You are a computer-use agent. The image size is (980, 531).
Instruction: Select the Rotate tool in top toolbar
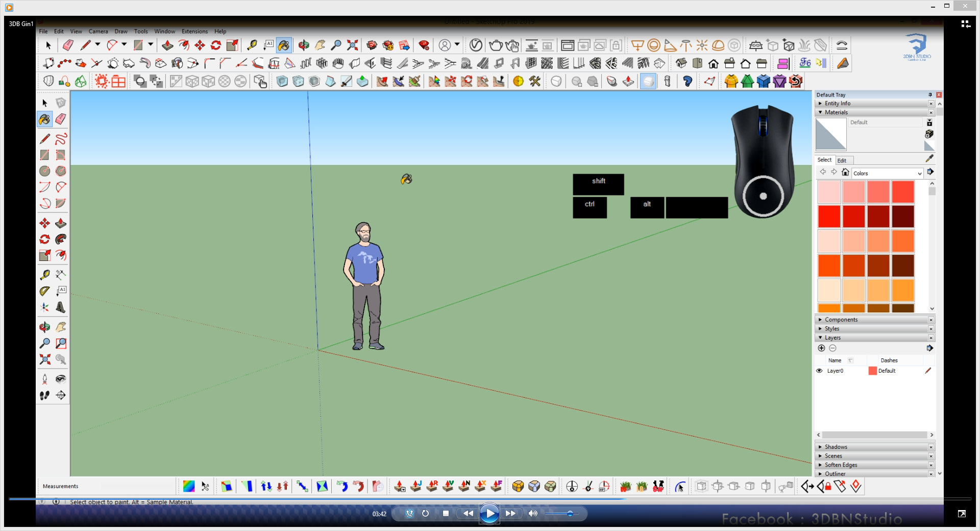coord(216,45)
